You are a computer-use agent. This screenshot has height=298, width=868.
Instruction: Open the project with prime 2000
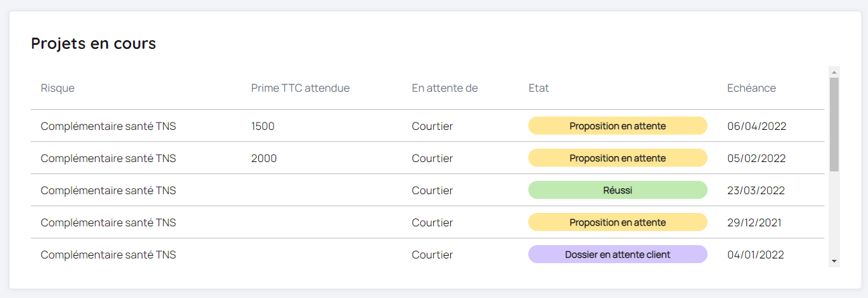click(x=264, y=158)
